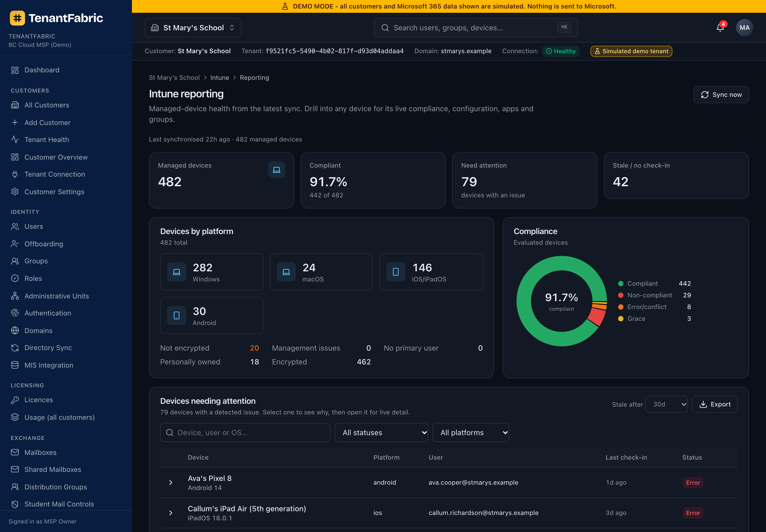The width and height of the screenshot is (766, 532).
Task: Click the Android device icon
Action: [x=176, y=315]
